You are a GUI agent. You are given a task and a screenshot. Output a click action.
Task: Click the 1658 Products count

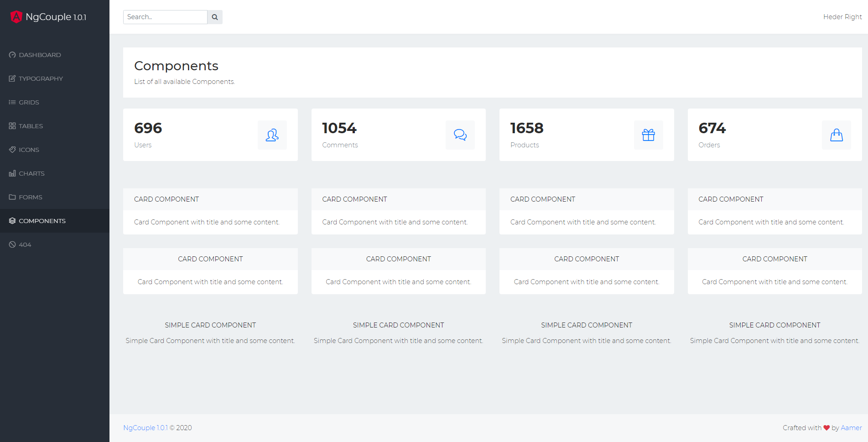[527, 128]
